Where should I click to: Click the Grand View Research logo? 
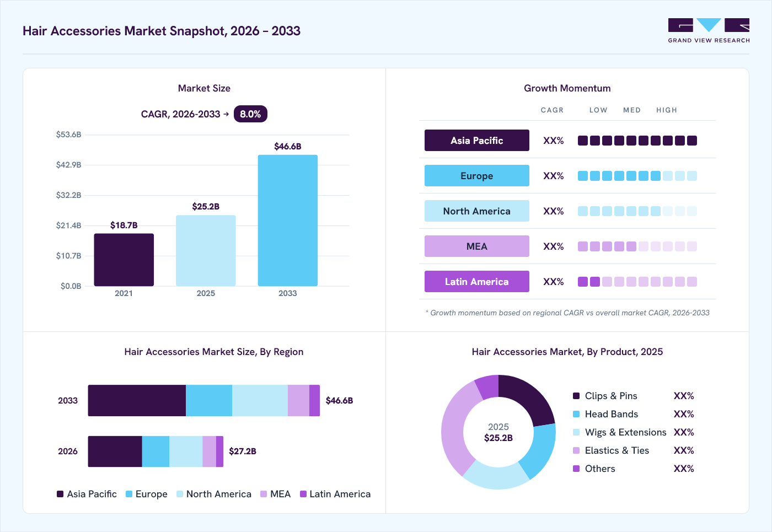pyautogui.click(x=709, y=30)
